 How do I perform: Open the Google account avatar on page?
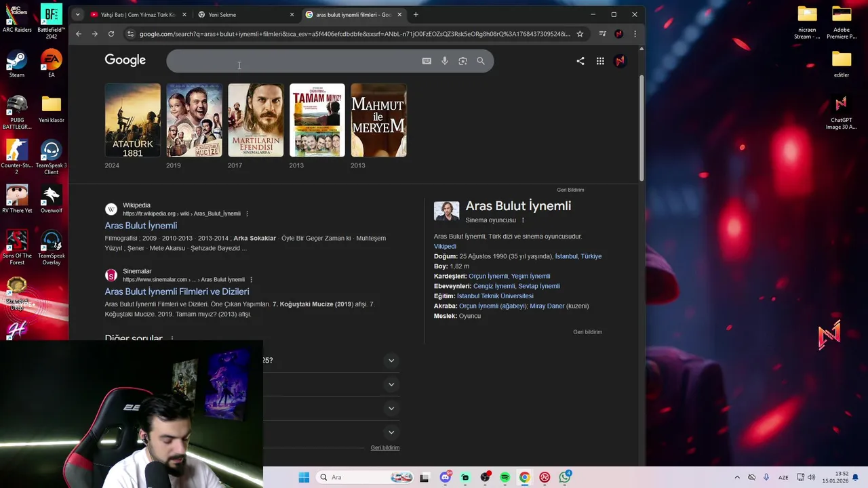coord(620,61)
